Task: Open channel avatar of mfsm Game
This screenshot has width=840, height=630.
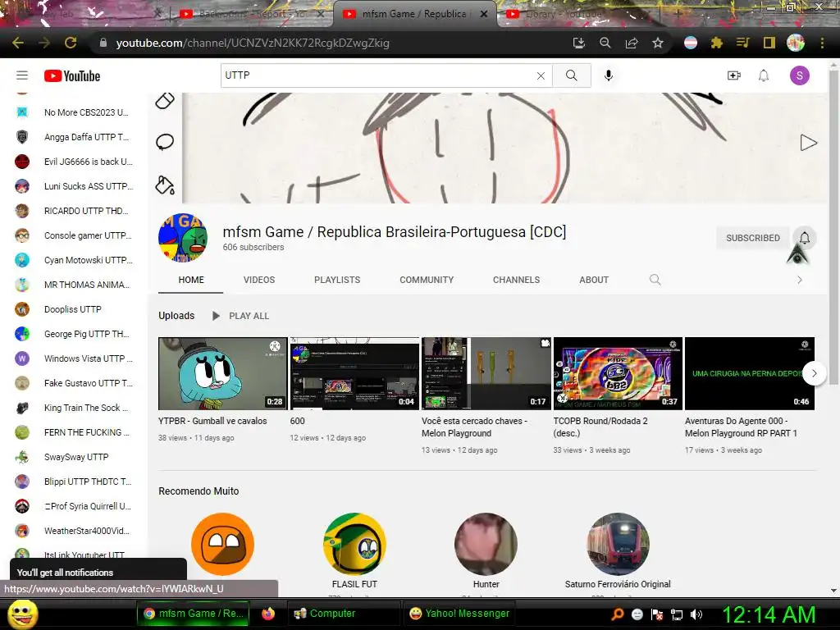Action: pyautogui.click(x=183, y=238)
